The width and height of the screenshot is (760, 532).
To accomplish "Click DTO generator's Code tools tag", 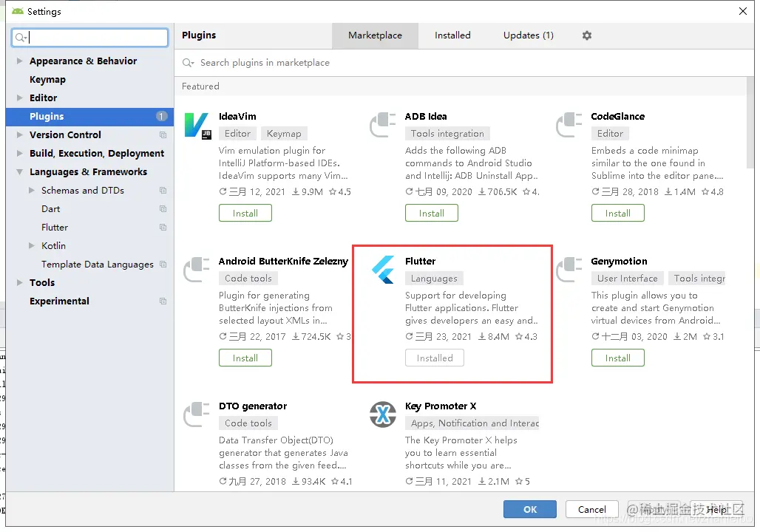I will pyautogui.click(x=248, y=423).
